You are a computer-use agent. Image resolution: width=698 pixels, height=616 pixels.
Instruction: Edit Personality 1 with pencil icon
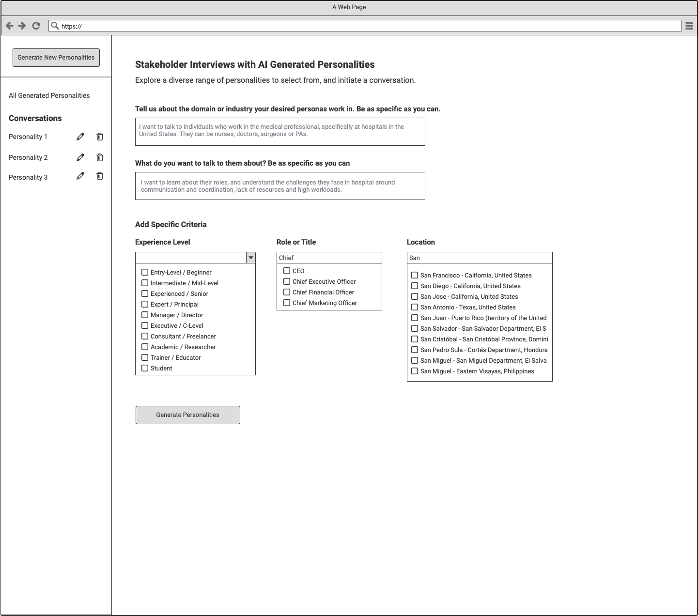[x=80, y=137]
